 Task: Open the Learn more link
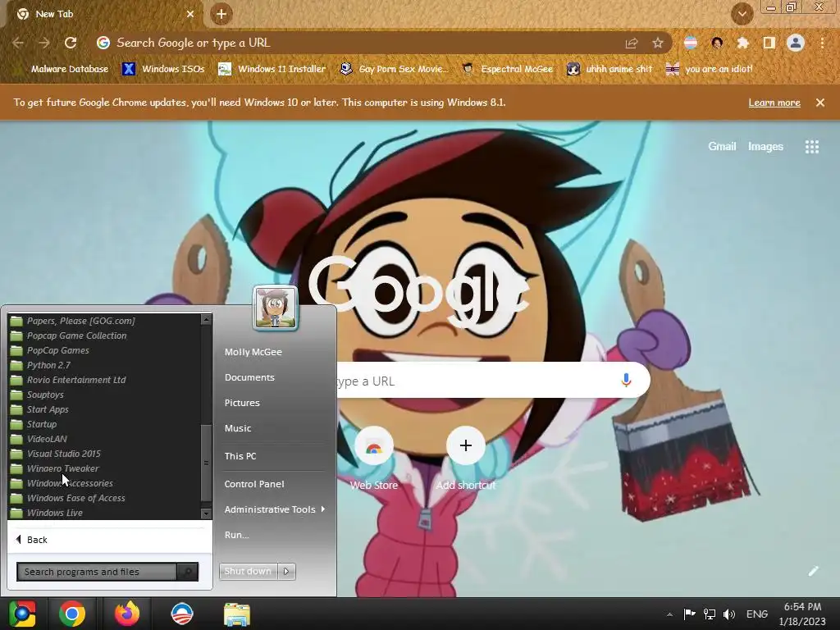click(774, 103)
